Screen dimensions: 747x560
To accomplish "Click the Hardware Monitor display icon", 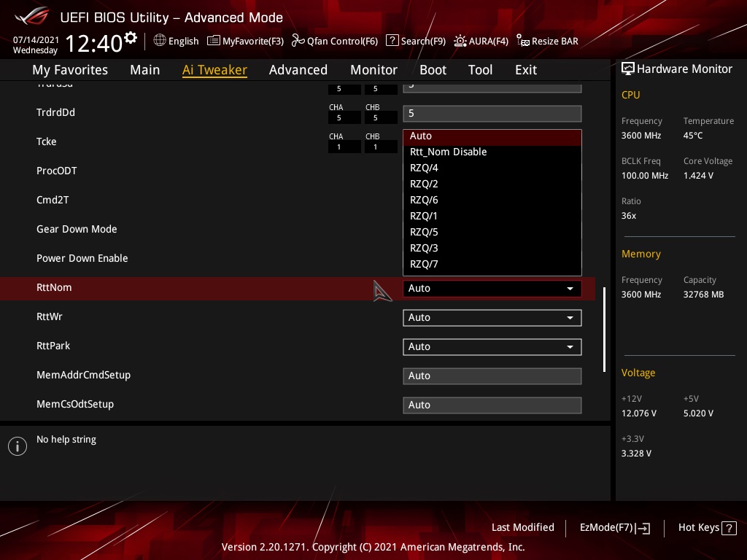I will (628, 69).
